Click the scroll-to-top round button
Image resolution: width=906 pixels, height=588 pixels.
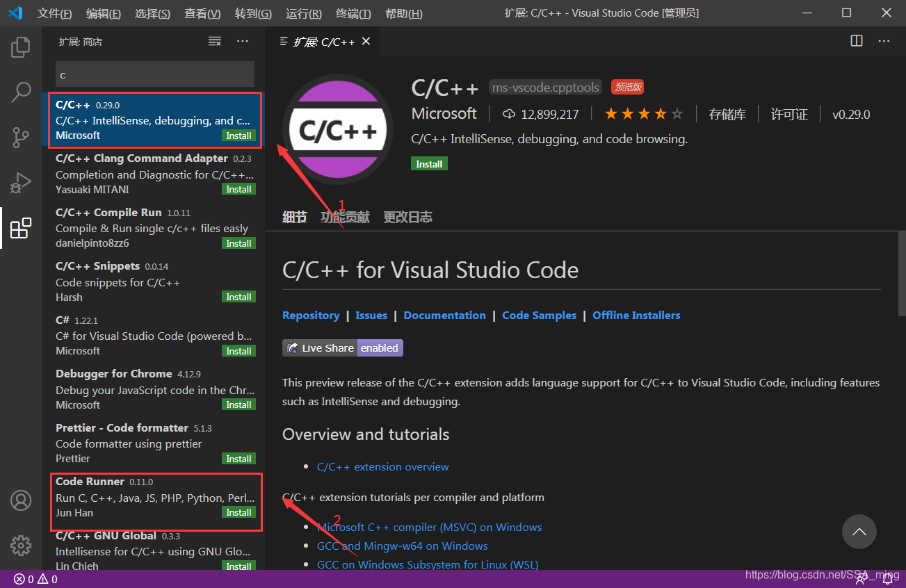tap(859, 532)
